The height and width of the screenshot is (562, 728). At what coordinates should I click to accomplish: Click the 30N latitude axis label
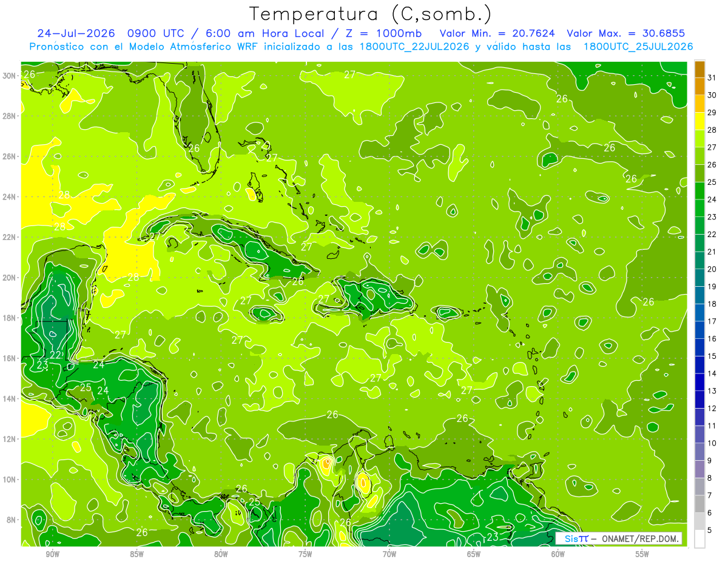[9, 75]
